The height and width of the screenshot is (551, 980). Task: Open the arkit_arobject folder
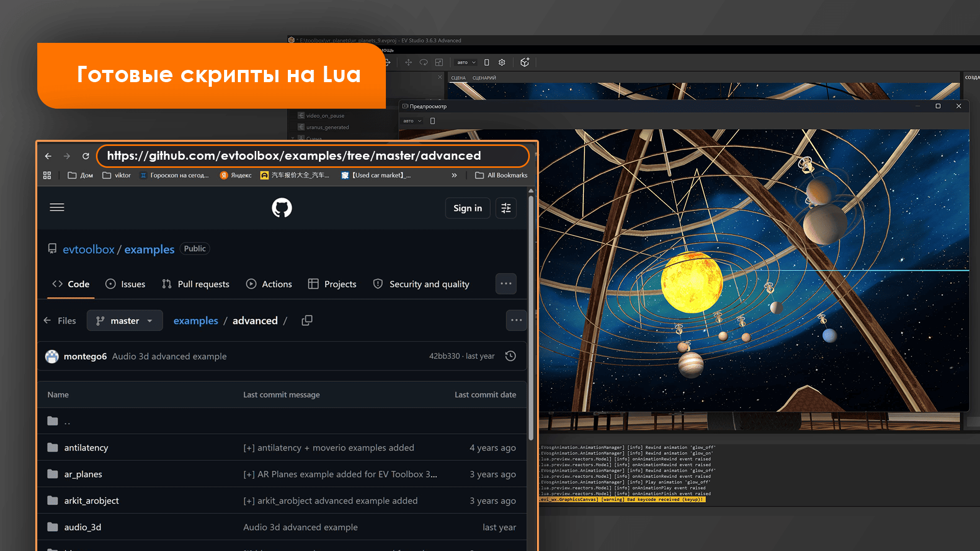pos(91,500)
